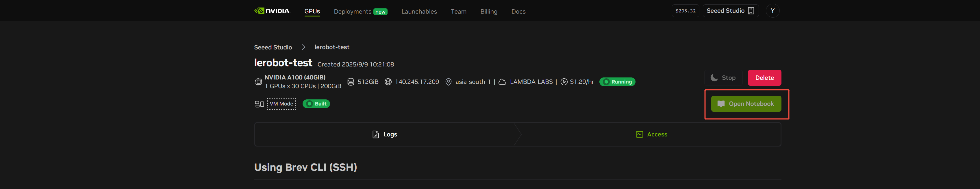Click the Created 2025/9/9 10:21:08 timestamp

click(x=356, y=64)
